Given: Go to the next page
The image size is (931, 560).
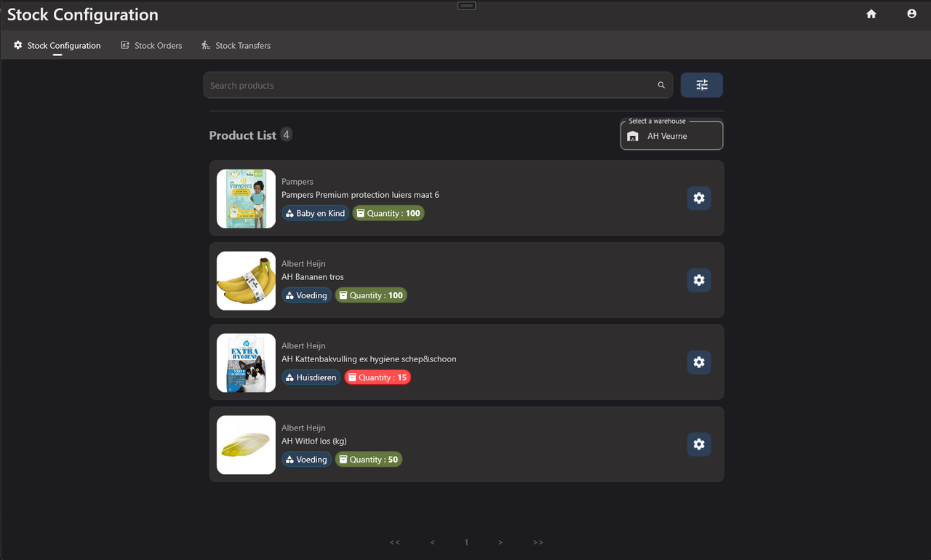Looking at the screenshot, I should click(x=500, y=543).
